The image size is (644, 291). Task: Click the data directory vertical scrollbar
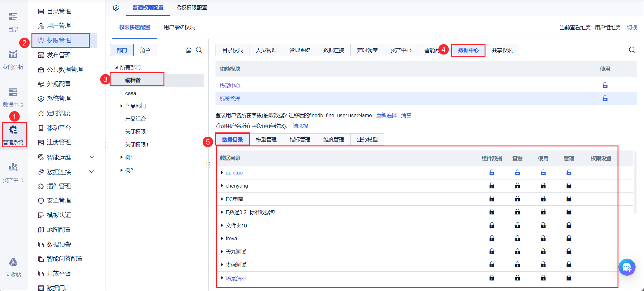[x=635, y=183]
